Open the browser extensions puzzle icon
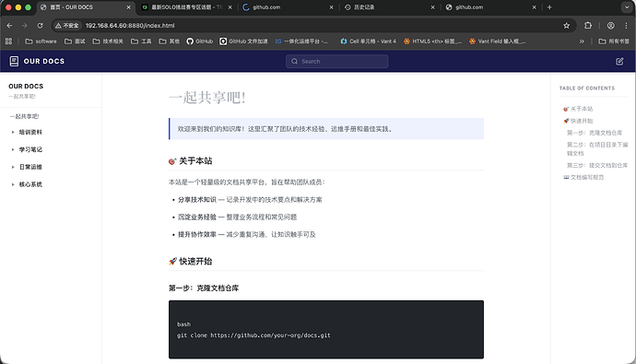The image size is (636, 364). coord(588,26)
